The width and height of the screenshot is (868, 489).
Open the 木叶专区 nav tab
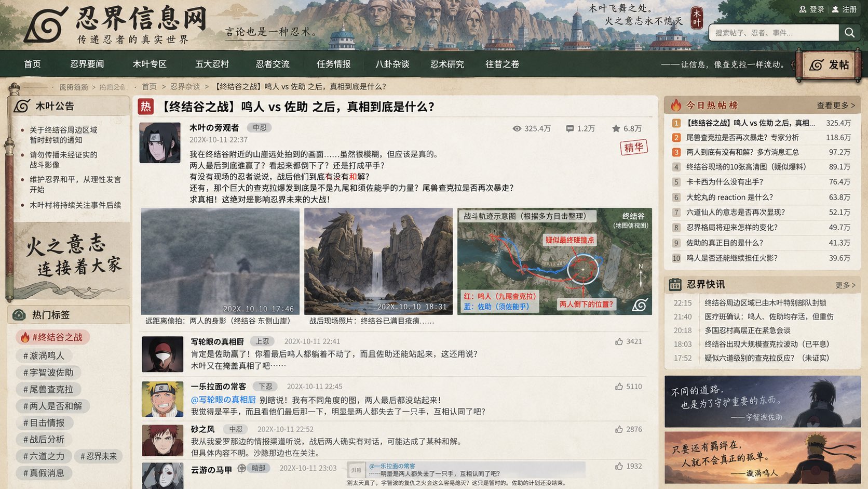pyautogui.click(x=150, y=64)
